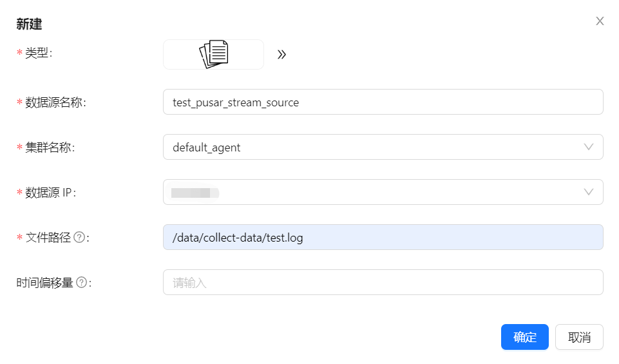619x364 pixels.
Task: Expand more types with double chevron
Action: [x=281, y=55]
